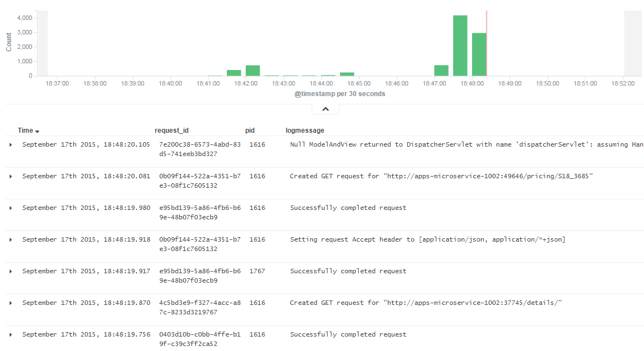Click the Time column sort arrow
The width and height of the screenshot is (644, 351).
(37, 131)
